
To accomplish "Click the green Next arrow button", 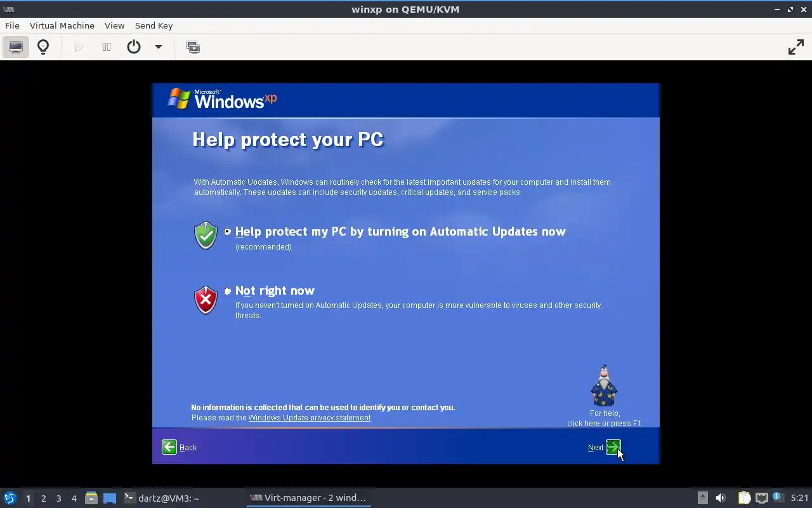I will (x=613, y=447).
